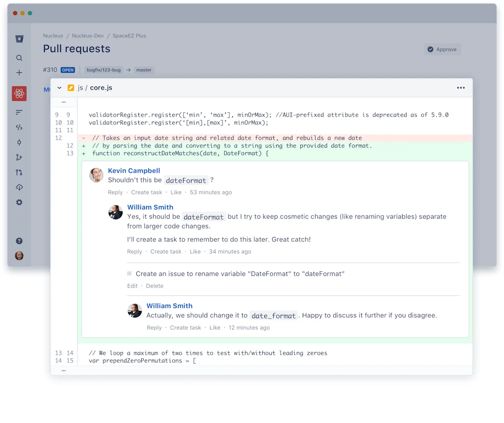This screenshot has height=423, width=504.
Task: Reply to Kevin Campbell's comment
Action: [x=115, y=192]
